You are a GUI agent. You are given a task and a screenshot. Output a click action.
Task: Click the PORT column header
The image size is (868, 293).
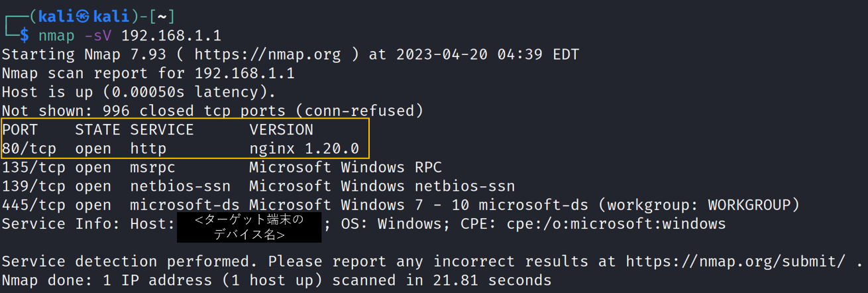click(20, 129)
